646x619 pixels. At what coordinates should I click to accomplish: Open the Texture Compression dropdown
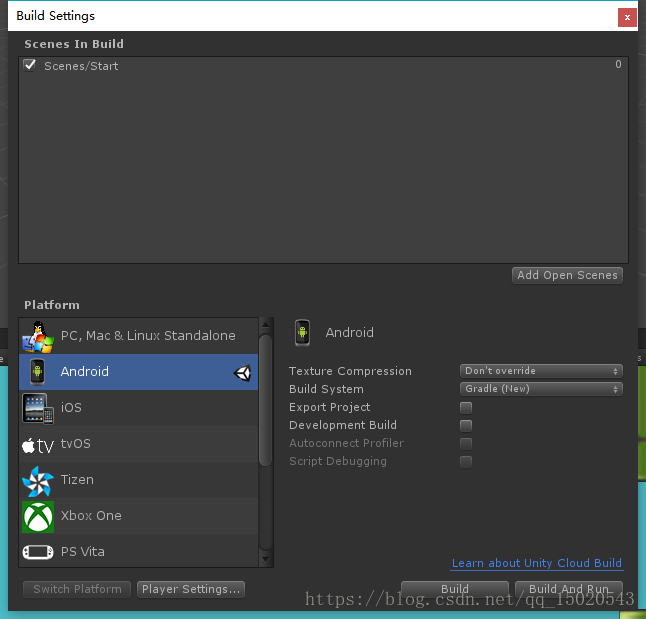(541, 371)
